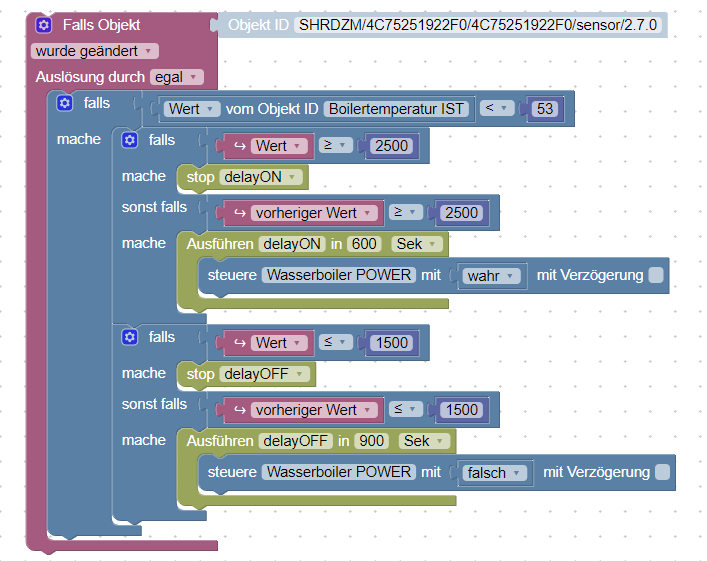Toggle 'mit Verzögerung' checkbox on falsch row
The width and height of the screenshot is (707, 561).
[x=662, y=472]
